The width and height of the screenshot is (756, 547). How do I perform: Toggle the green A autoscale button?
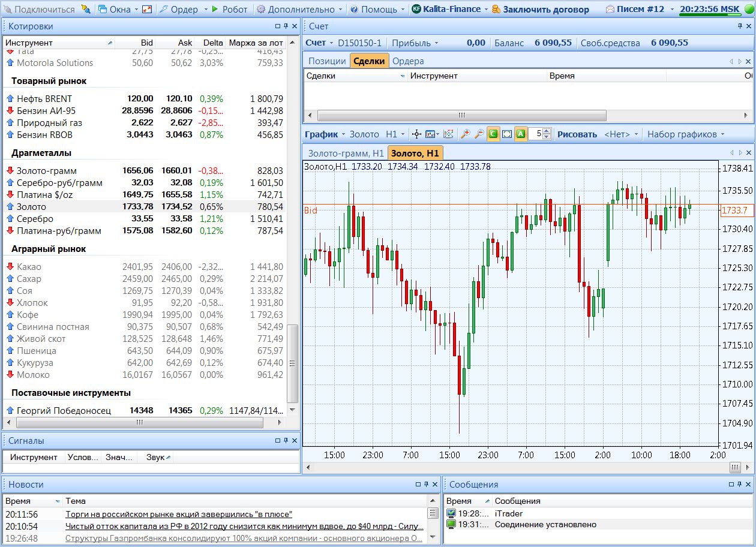(x=521, y=134)
